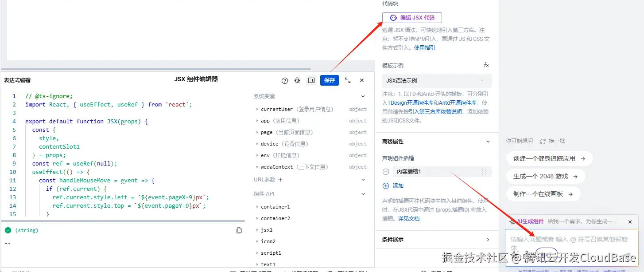Click the 编辑 JSX 代码 button

[x=412, y=18]
